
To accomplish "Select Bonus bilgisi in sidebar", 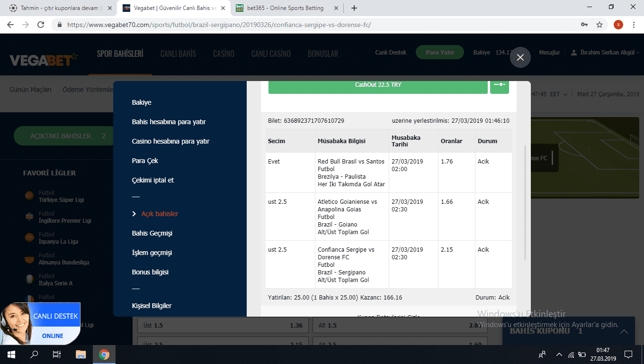I will [150, 272].
